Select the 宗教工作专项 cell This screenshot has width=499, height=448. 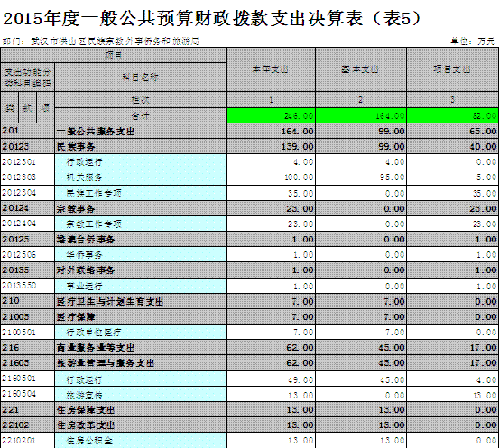(x=141, y=224)
